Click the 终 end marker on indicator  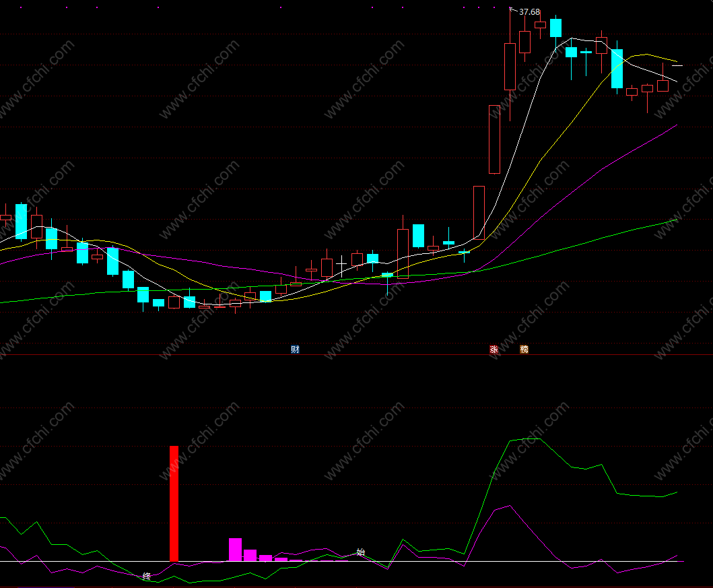pos(146,576)
